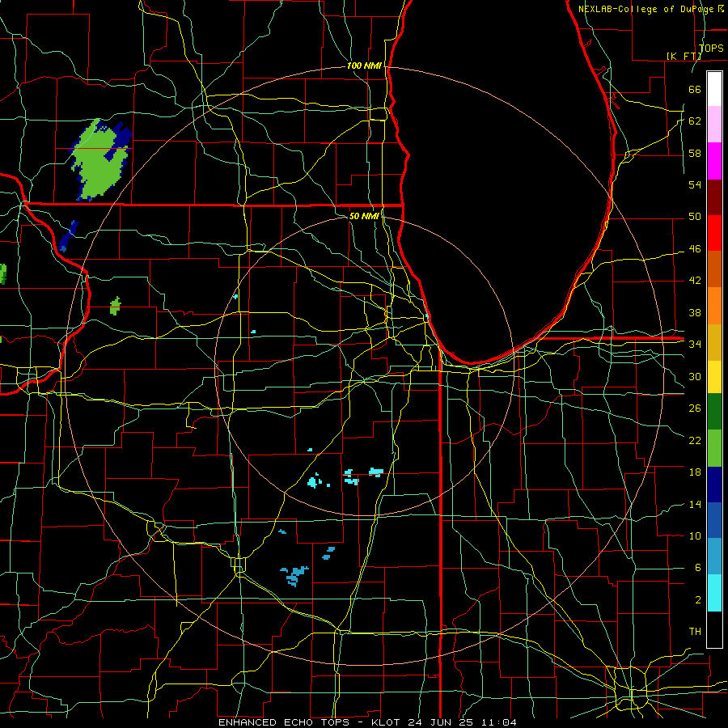This screenshot has height=728, width=728.
Task: Click the legend value '42'
Action: (695, 280)
